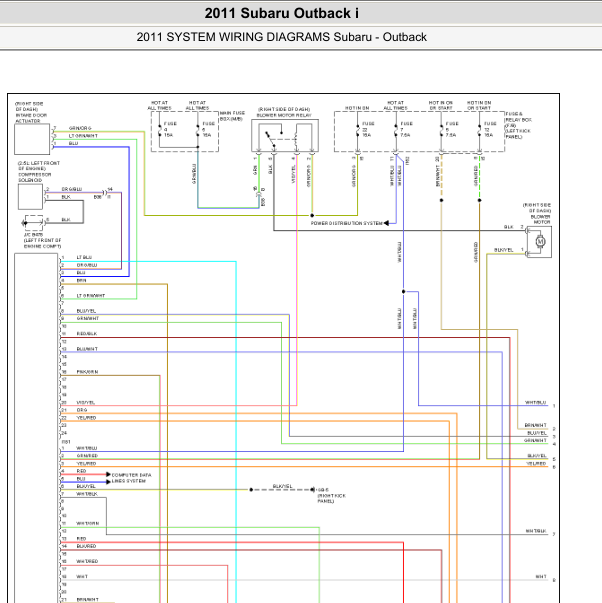The width and height of the screenshot is (602, 603).
Task: Click the arrowhead beside Power Distribution System
Action: pos(386,223)
